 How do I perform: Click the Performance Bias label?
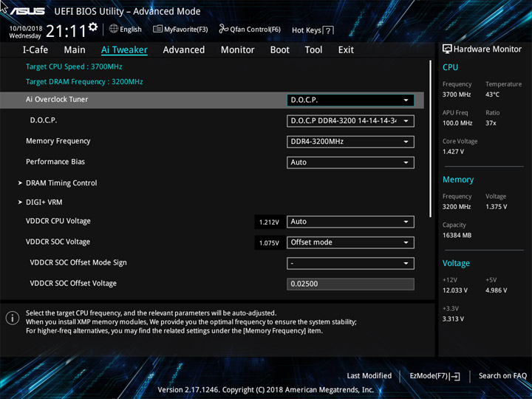point(55,162)
